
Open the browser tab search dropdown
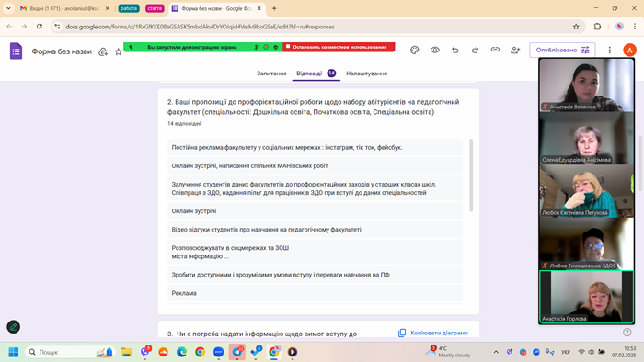8,8
